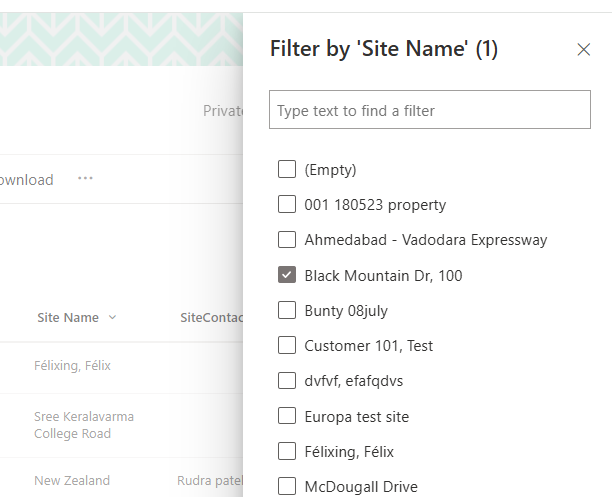Viewport: 612px width, 497px height.
Task: Check the Félixing, Félix filter checkbox
Action: tap(287, 451)
